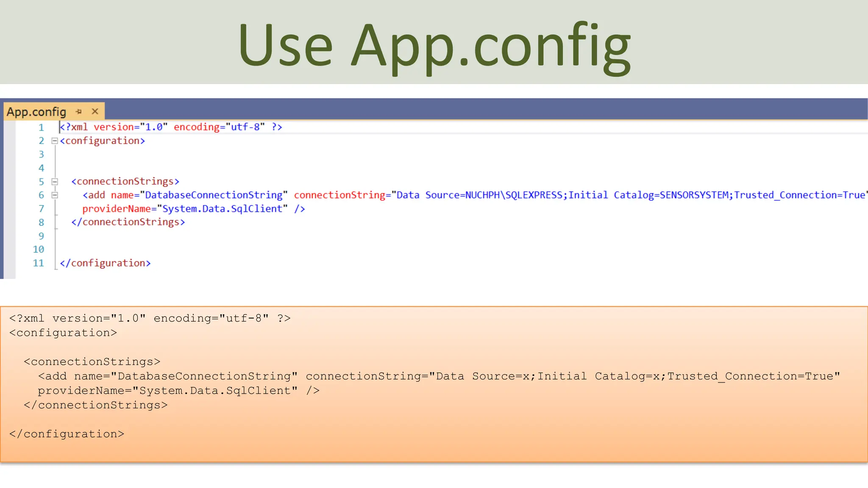This screenshot has height=488, width=868.
Task: Collapse the add element on line 6
Action: [x=55, y=195]
